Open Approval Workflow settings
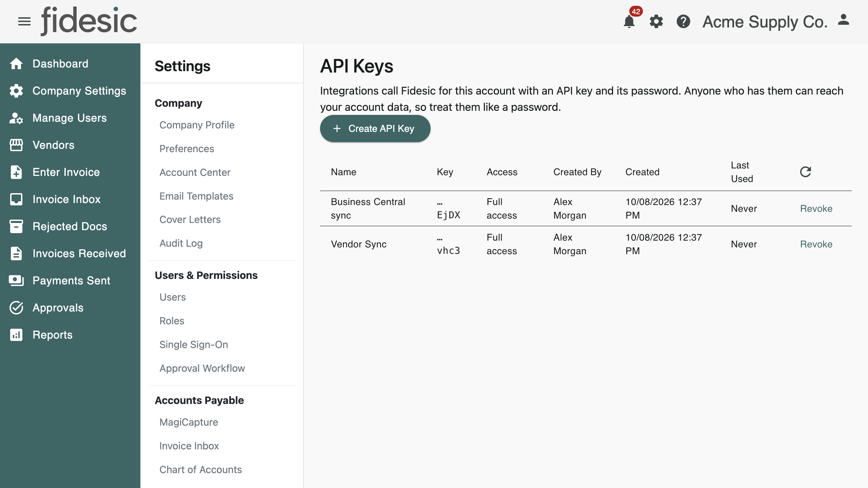Screen dimensions: 868x488 pyautogui.click(x=202, y=368)
